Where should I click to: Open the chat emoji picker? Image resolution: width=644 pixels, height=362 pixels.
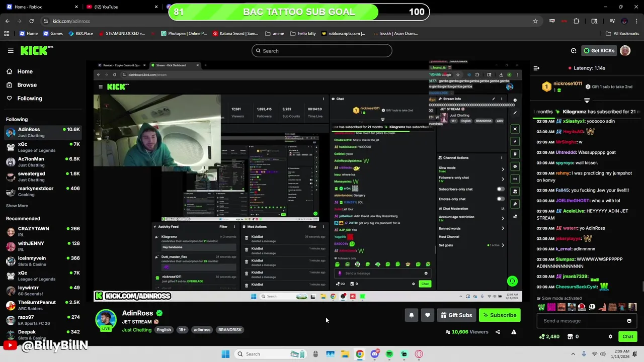(629, 321)
